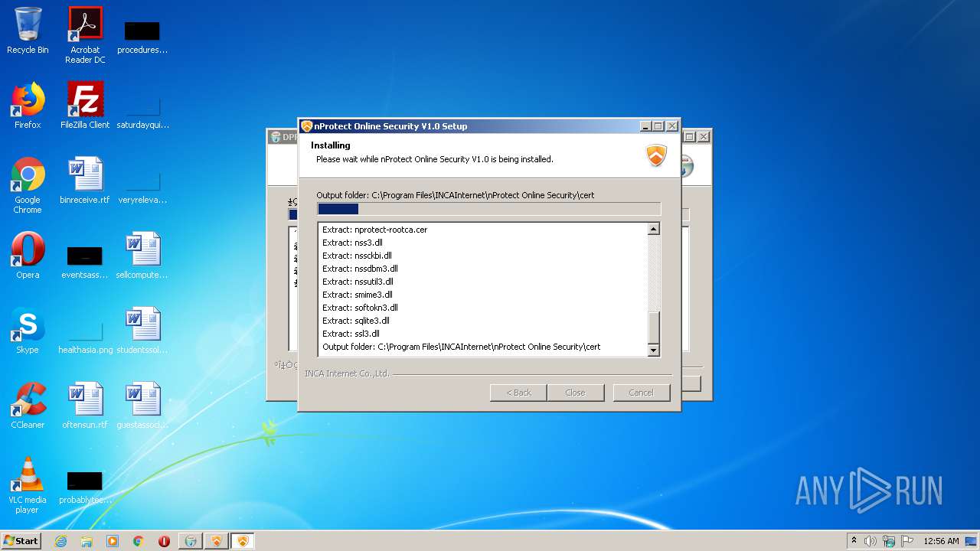Click the log list scroll down arrow

click(x=653, y=350)
